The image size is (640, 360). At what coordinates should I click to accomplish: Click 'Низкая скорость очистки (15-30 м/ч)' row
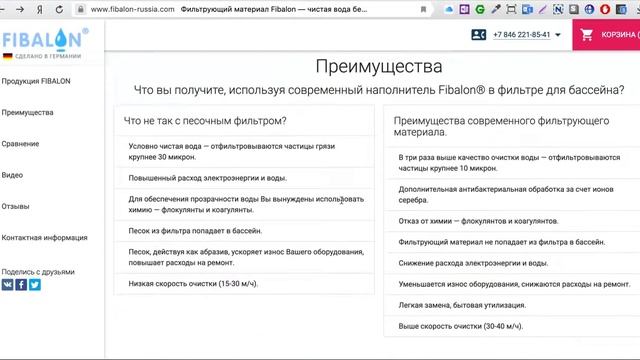[x=244, y=284]
